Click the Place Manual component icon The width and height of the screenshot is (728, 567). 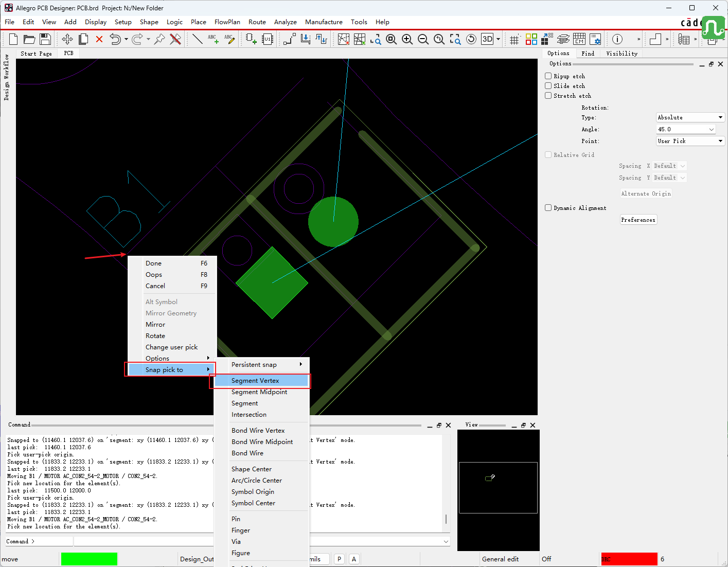click(251, 39)
